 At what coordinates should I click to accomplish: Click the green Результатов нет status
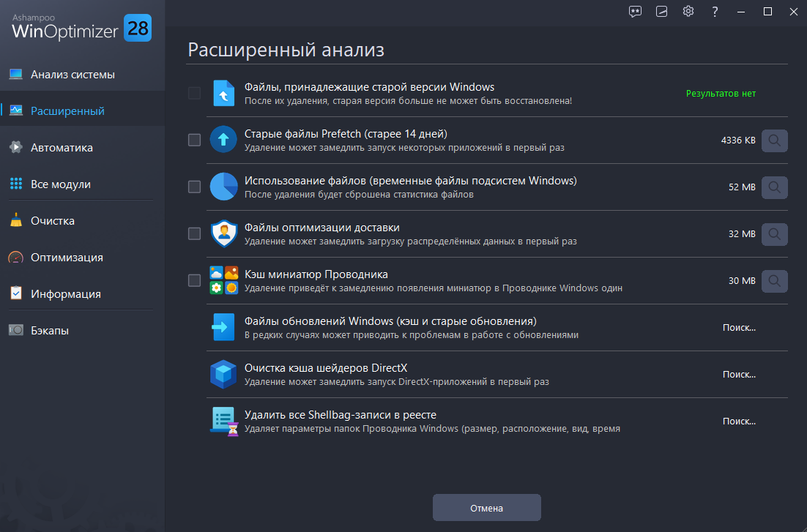[721, 94]
